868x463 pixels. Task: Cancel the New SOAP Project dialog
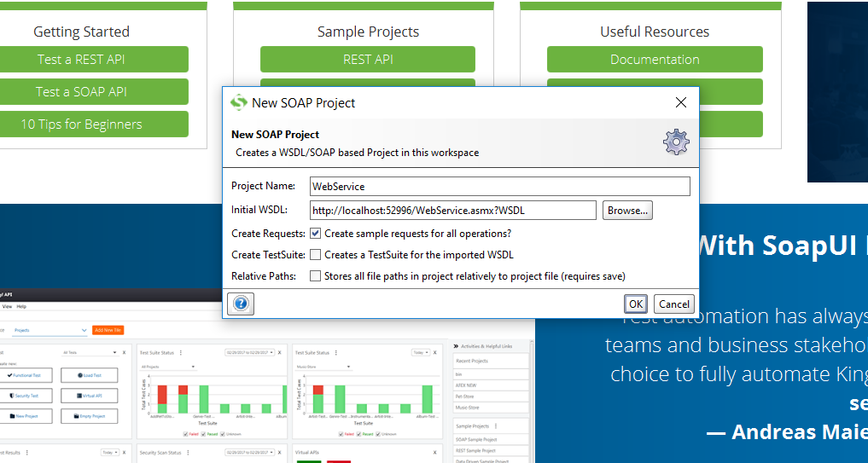[x=673, y=304]
